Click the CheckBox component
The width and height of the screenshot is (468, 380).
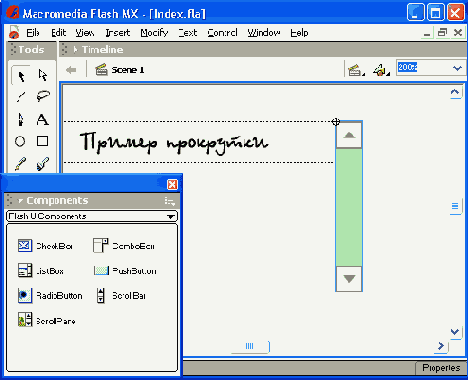click(x=45, y=246)
